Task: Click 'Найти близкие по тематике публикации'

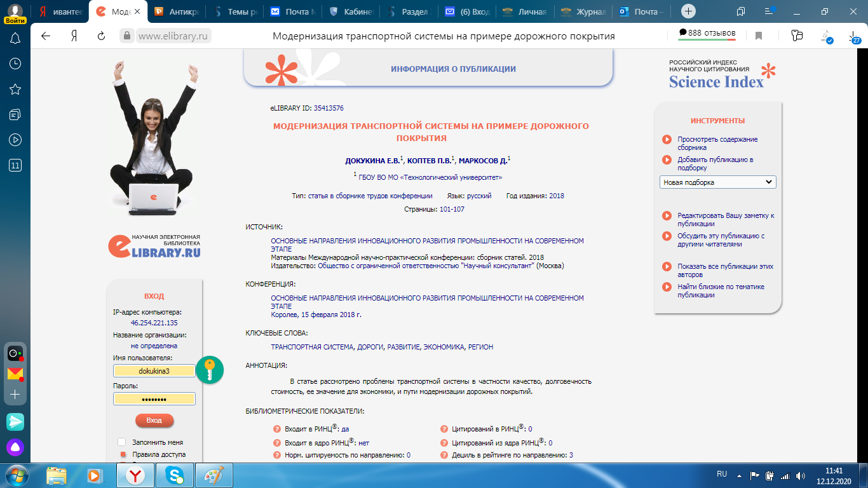Action: click(721, 290)
